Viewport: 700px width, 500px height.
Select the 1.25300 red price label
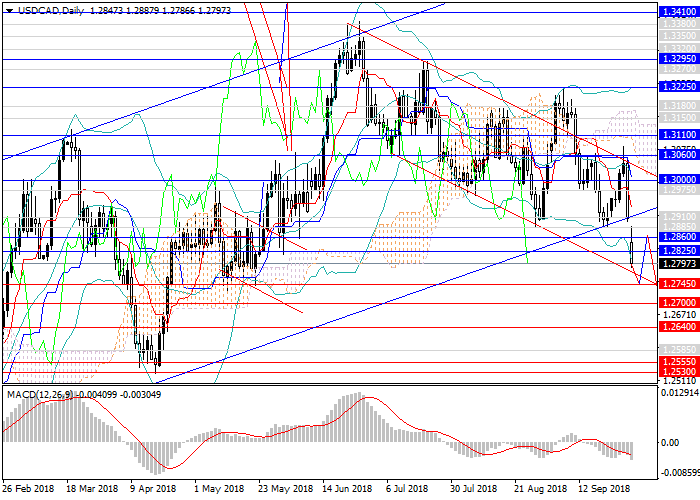coord(679,371)
